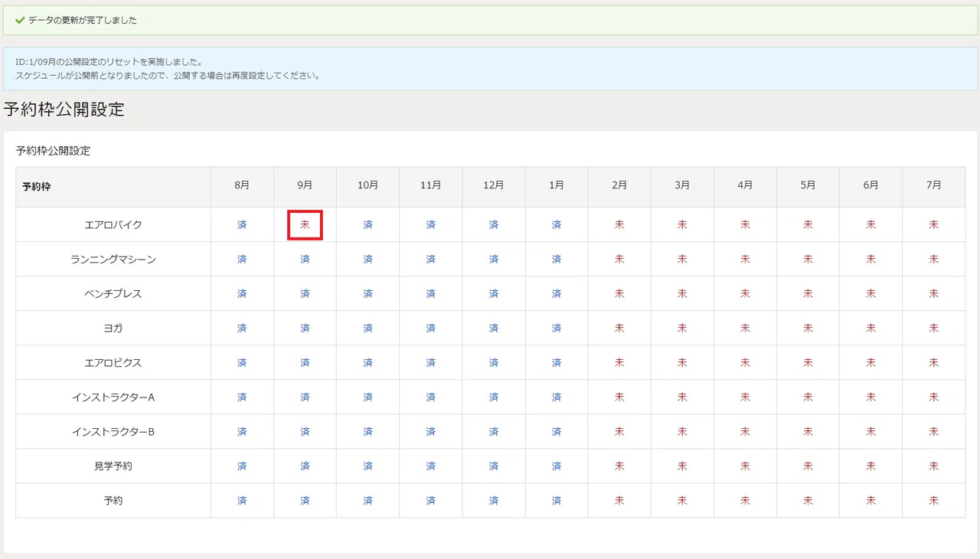Open 未 for ランニングマシーン in 6月
The height and width of the screenshot is (559, 980).
point(871,260)
